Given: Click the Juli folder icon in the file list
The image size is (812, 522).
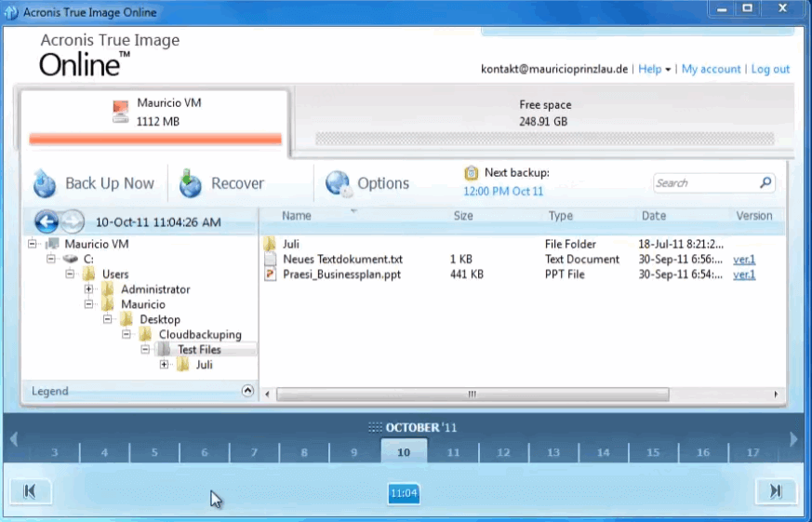Looking at the screenshot, I should pyautogui.click(x=270, y=244).
